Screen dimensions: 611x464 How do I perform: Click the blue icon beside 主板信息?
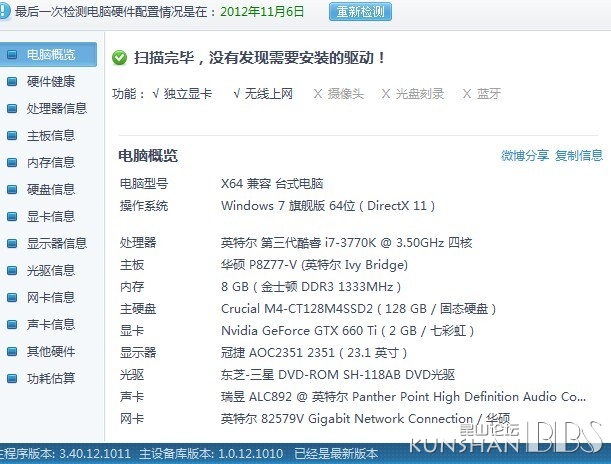click(12, 136)
